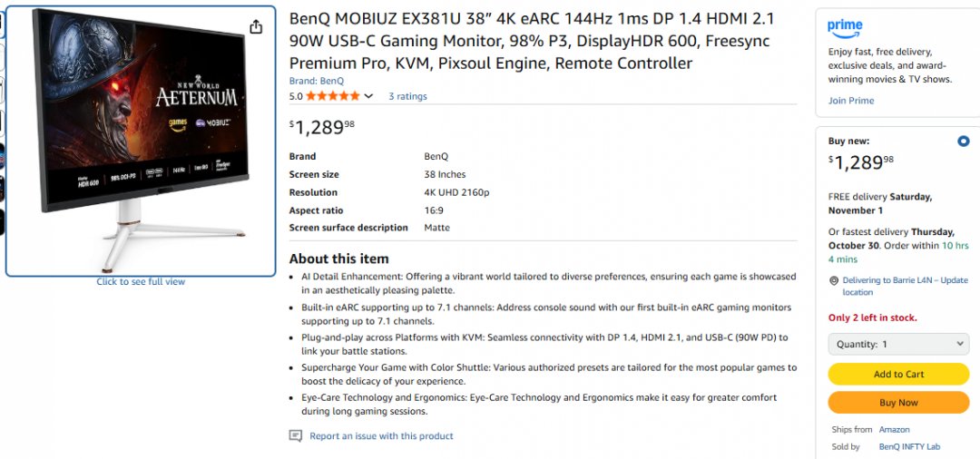Viewport: 980px width, 459px height.
Task: Click the share icon on product image
Action: tap(256, 27)
